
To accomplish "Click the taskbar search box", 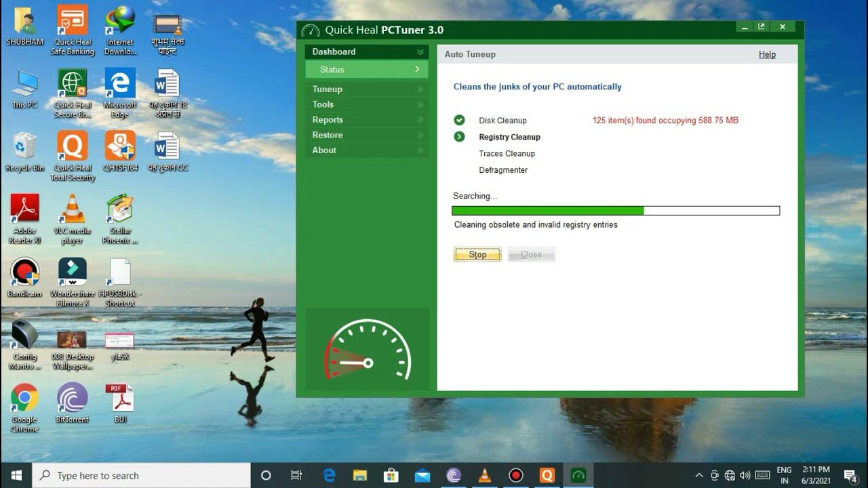I will coord(142,475).
